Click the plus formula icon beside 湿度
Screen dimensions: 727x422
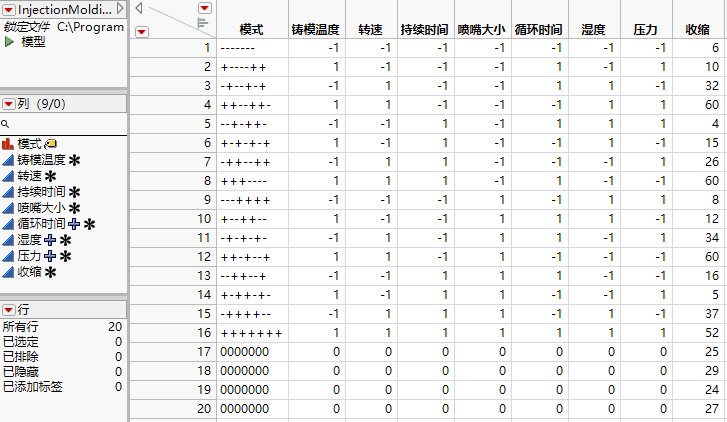click(50, 240)
